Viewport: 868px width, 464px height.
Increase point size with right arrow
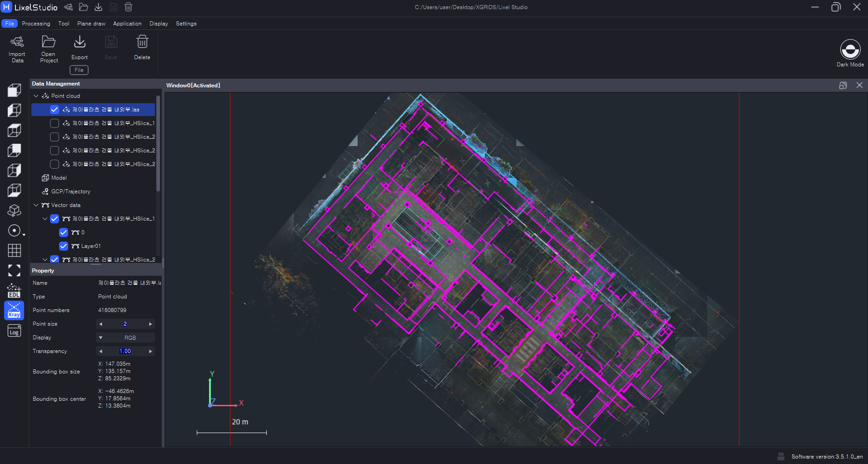(x=150, y=324)
